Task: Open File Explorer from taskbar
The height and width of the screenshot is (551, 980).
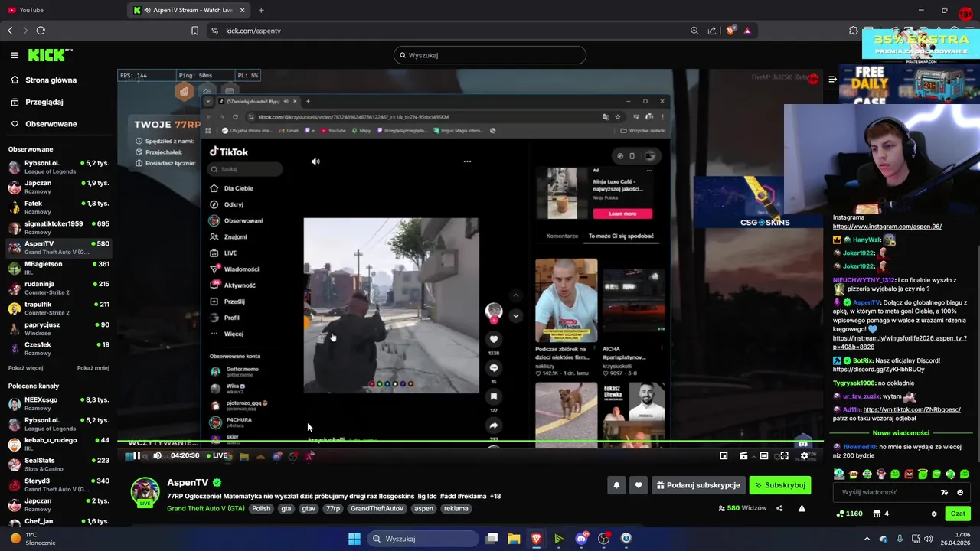Action: pyautogui.click(x=514, y=539)
